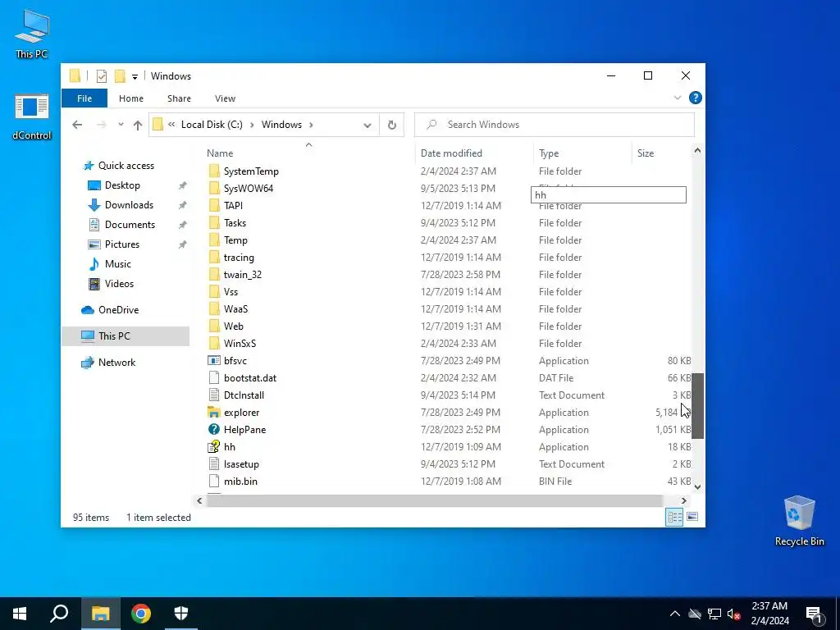Select the hh application icon
The width and height of the screenshot is (840, 630).
point(214,447)
